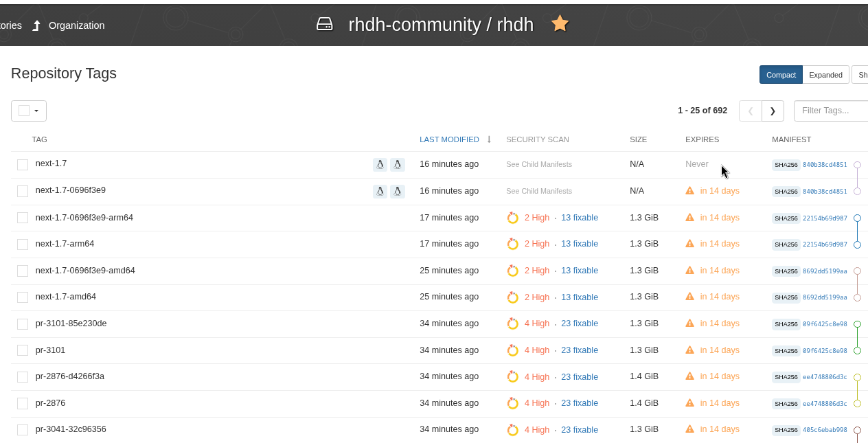Click the previous page arrow
The height and width of the screenshot is (443, 868).
point(751,111)
